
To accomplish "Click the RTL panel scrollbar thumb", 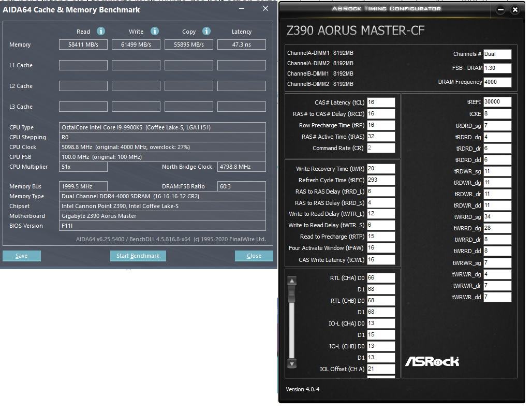I will point(292,294).
